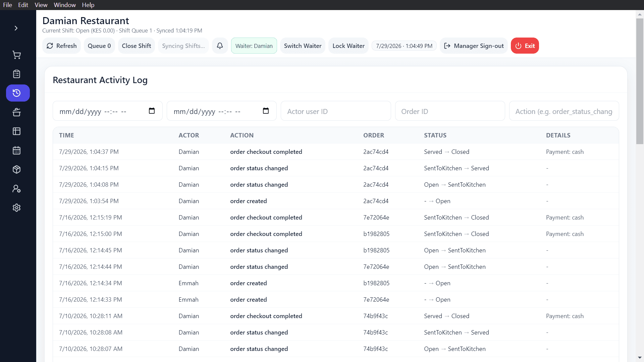Open the File menu
Viewport: 644px width, 362px height.
click(7, 5)
